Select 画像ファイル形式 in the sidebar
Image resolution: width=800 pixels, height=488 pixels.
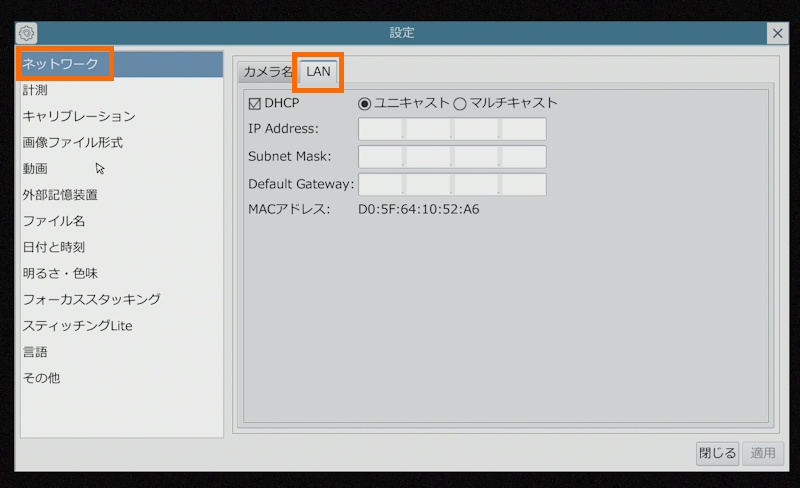point(72,142)
